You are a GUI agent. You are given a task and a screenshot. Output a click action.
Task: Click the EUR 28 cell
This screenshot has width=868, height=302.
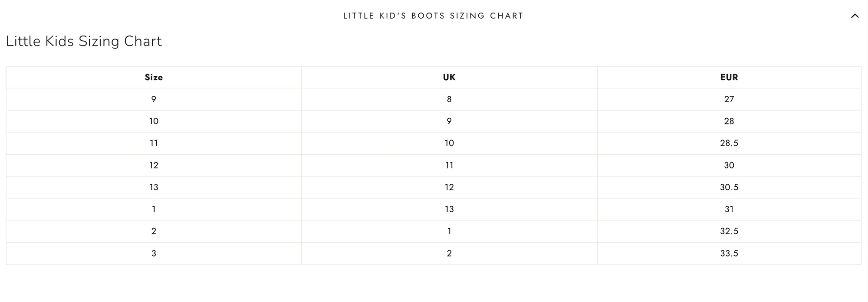pyautogui.click(x=729, y=121)
